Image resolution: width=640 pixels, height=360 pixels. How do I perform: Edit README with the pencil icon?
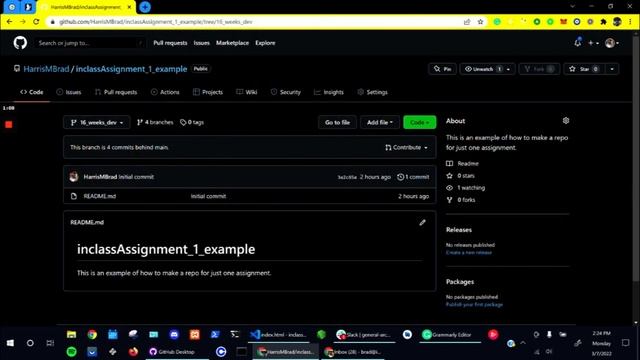[x=422, y=222]
